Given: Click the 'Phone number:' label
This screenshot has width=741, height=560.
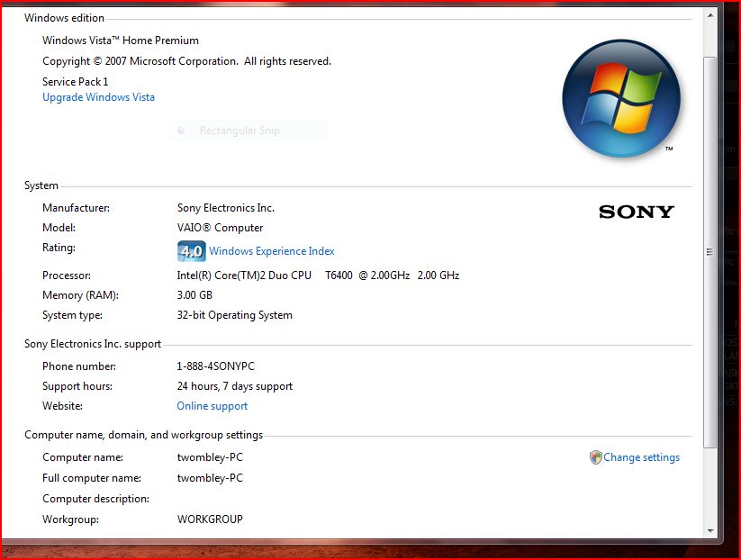Looking at the screenshot, I should [79, 366].
